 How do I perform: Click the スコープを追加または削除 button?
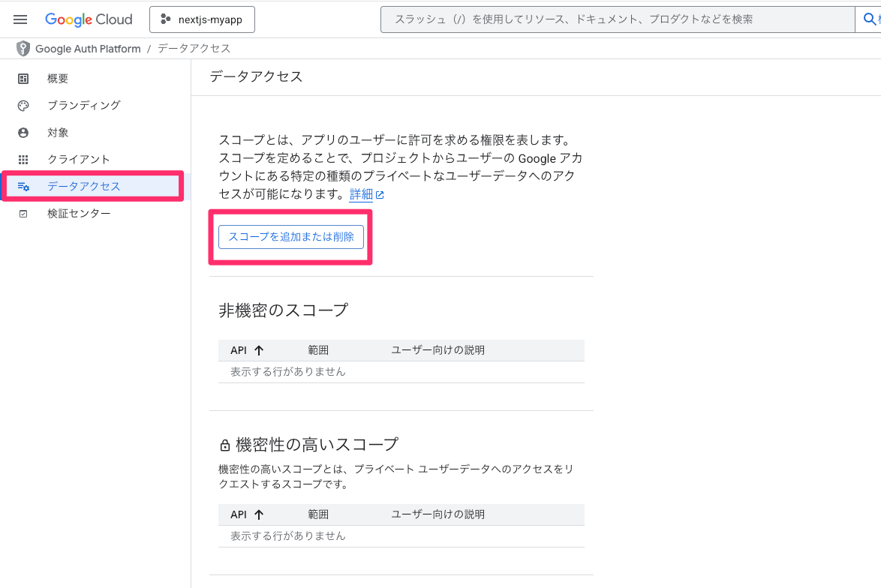pos(290,236)
